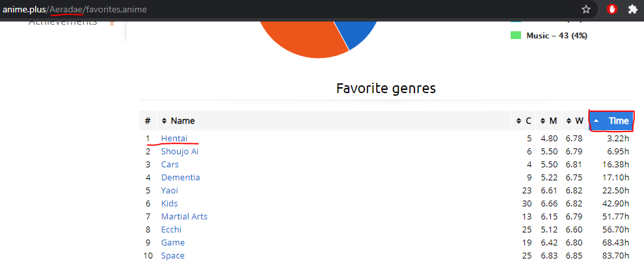
Task: Bookmark this page with the star icon
Action: click(x=586, y=9)
